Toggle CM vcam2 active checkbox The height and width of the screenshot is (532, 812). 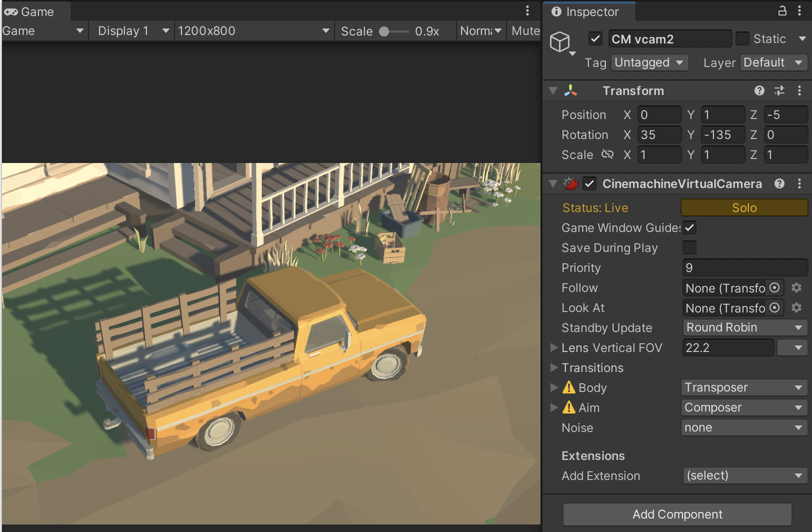tap(595, 38)
